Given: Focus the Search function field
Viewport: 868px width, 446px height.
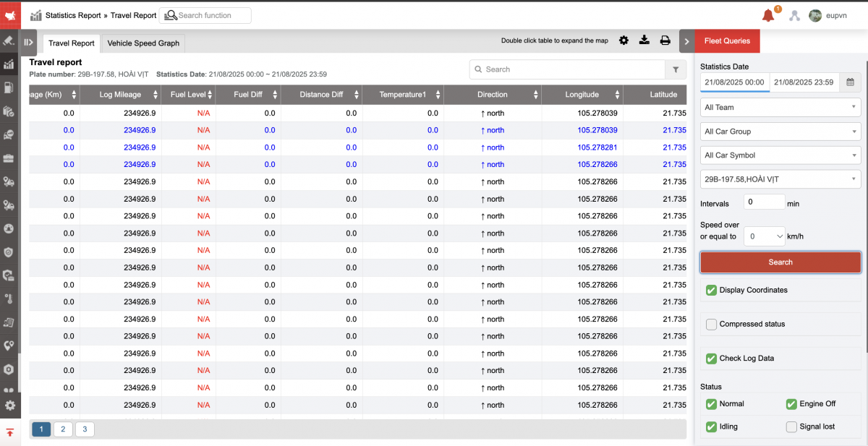Looking at the screenshot, I should pyautogui.click(x=205, y=15).
